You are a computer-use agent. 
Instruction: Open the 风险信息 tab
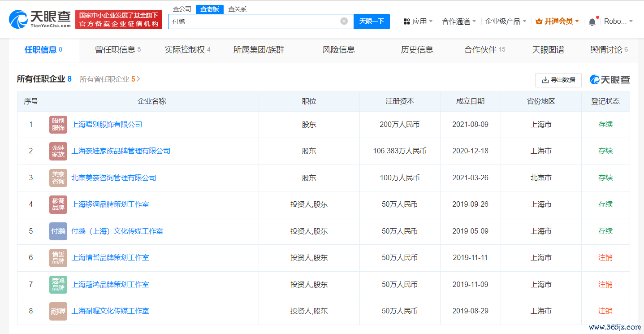coord(339,50)
